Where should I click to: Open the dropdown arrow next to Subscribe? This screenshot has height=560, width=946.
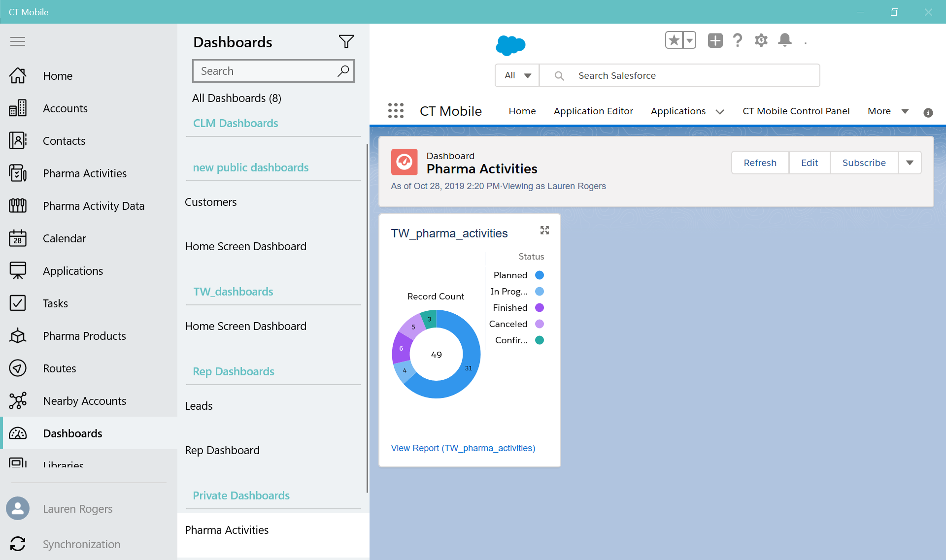click(910, 163)
